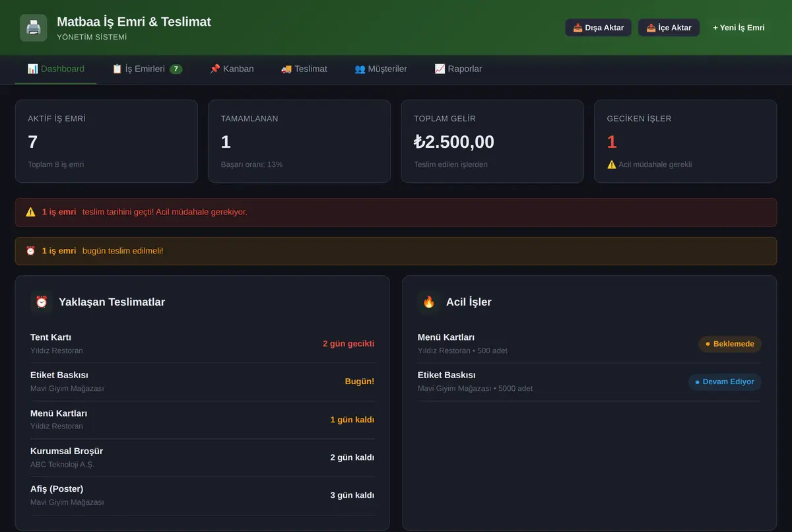The height and width of the screenshot is (532, 792).
Task: Click the Matbaa İş Emri & Teslimat title
Action: [x=134, y=22]
